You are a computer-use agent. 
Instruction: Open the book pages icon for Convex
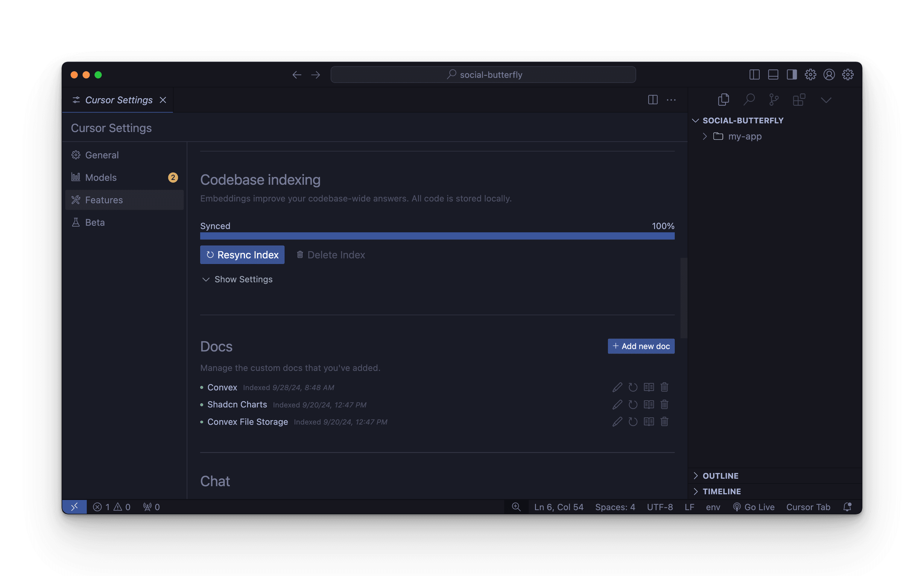coord(649,387)
